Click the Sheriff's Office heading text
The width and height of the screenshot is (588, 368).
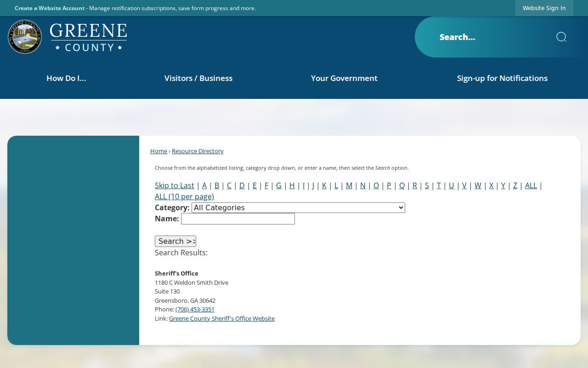(x=176, y=273)
